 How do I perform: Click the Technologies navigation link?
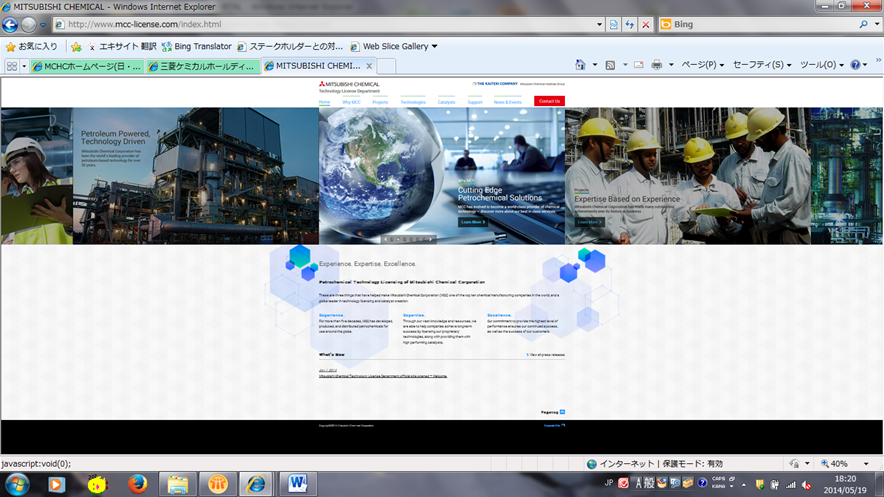413,102
